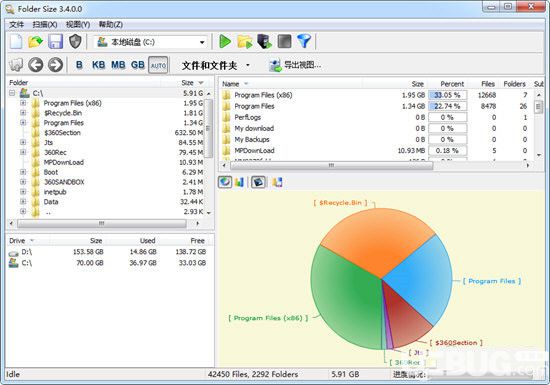The image size is (550, 385).
Task: Open a saved scan with folder icon
Action: pyautogui.click(x=35, y=42)
